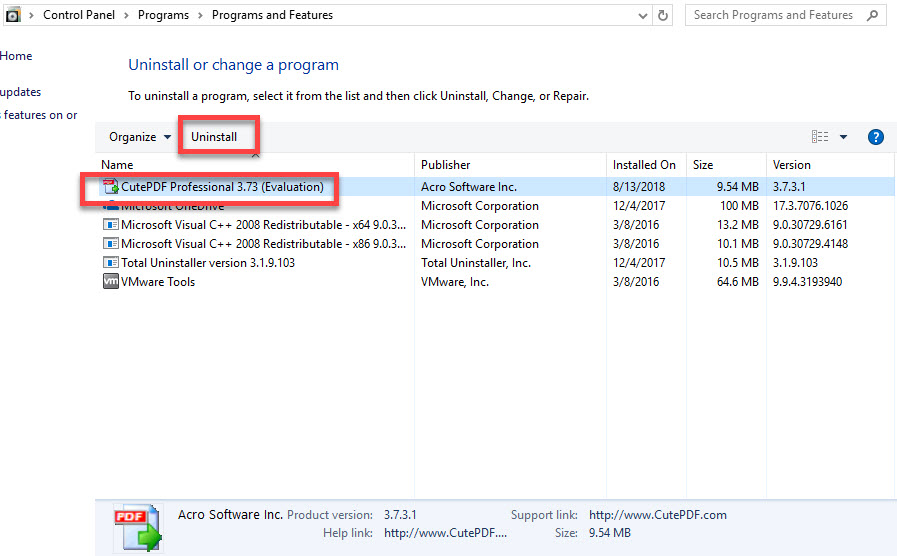Select Microsoft Visual C++ 2008 Redistributable x86
Viewport: 897px width, 556px height.
(264, 244)
